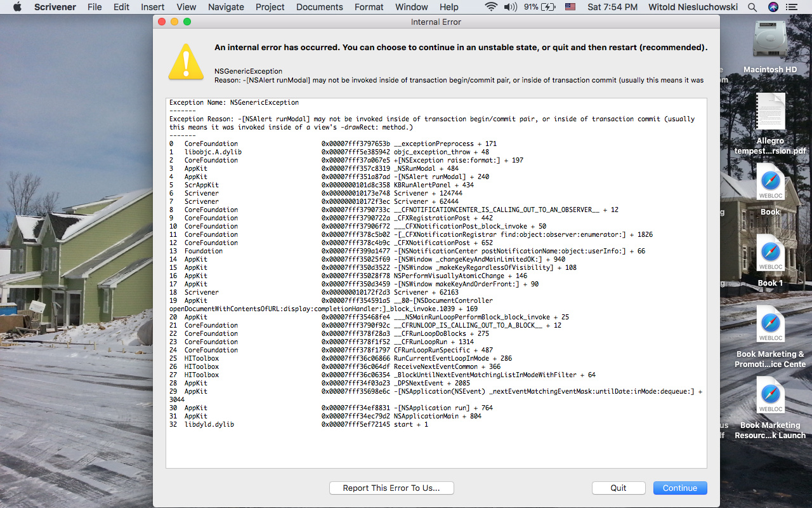Select the Allegro tempest PDF file icon

(x=770, y=112)
